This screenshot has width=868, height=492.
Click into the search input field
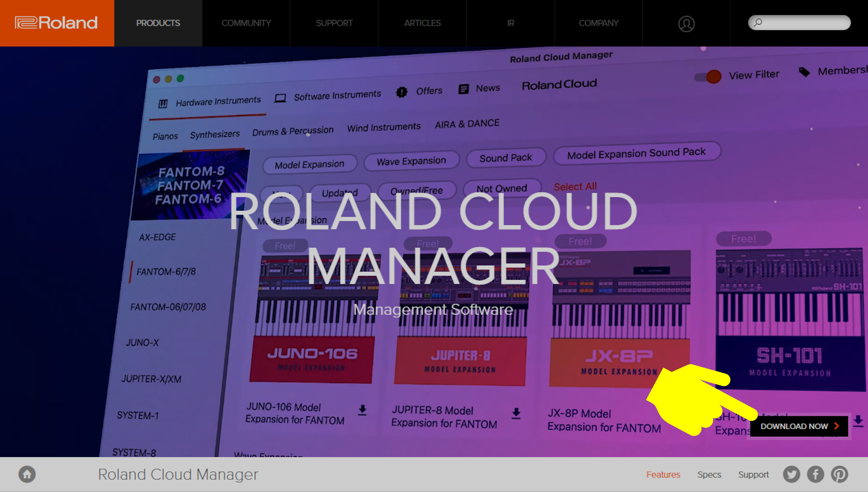click(799, 23)
